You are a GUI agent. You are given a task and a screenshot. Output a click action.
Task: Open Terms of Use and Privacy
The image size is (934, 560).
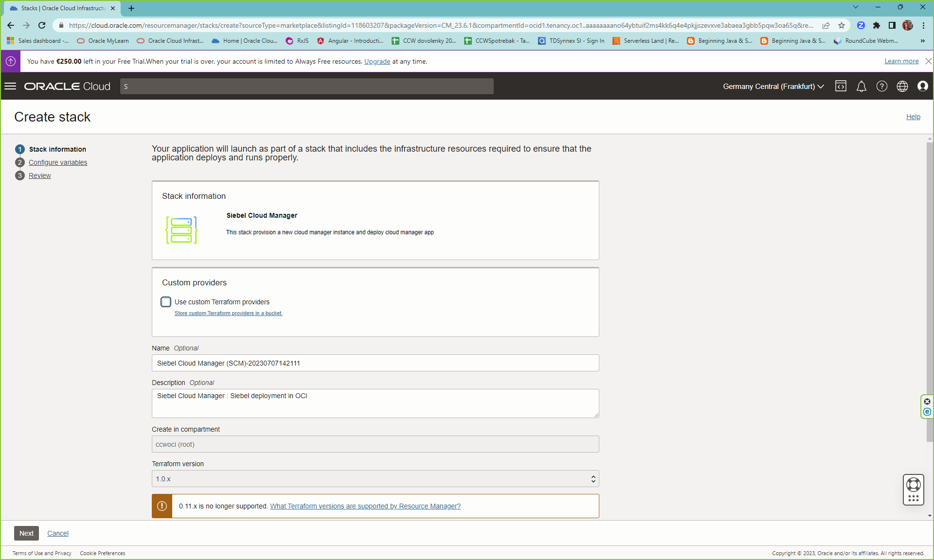(x=42, y=553)
